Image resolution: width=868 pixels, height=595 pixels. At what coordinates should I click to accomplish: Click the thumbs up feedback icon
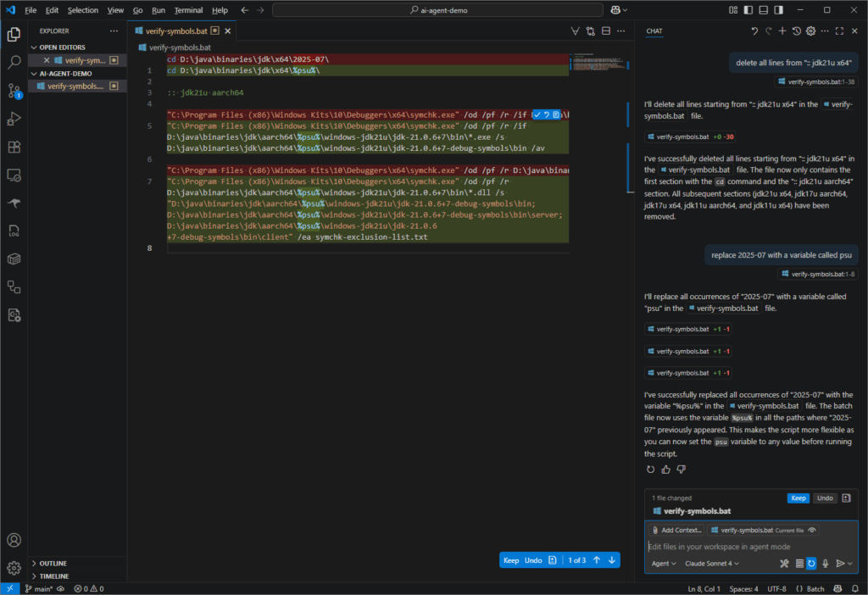(x=665, y=469)
